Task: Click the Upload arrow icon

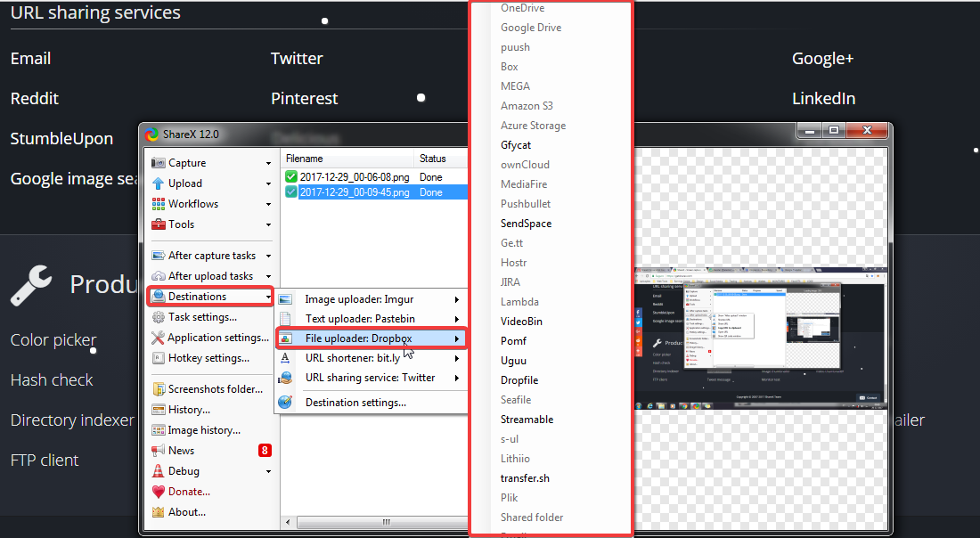Action: 158,183
